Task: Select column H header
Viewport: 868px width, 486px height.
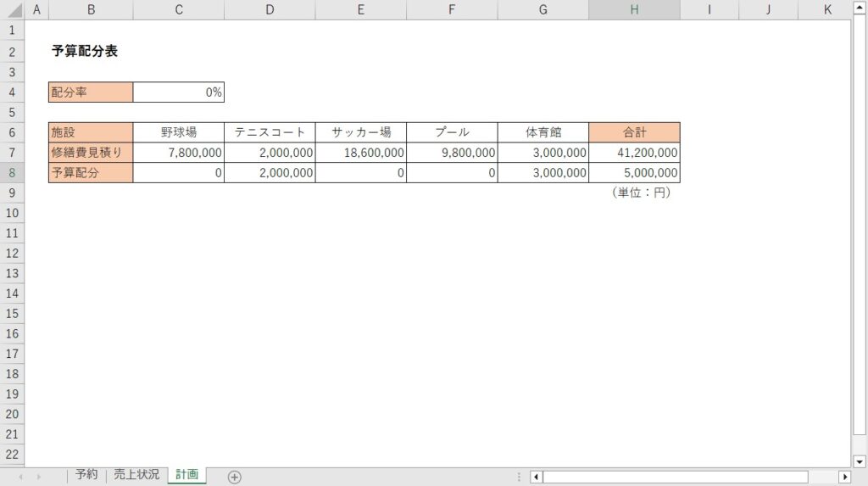Action: coord(634,10)
